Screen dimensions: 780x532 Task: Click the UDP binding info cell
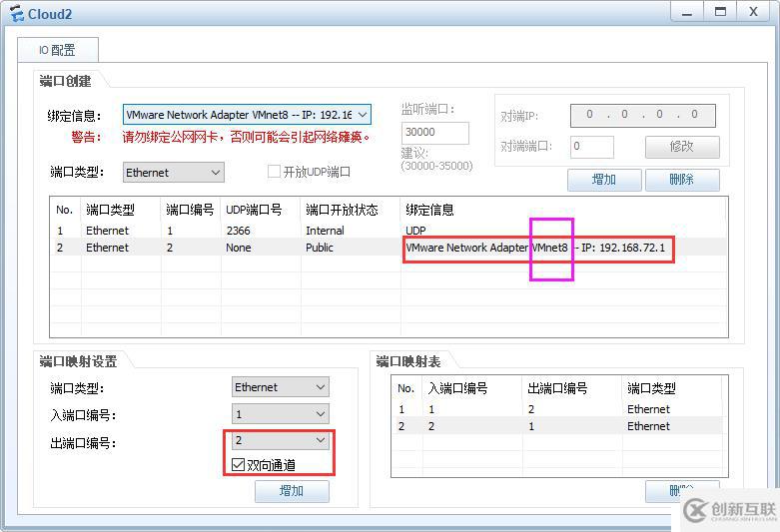[x=415, y=231]
